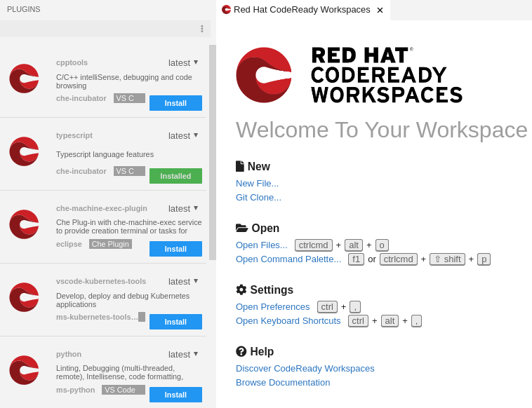
Task: Click the python plugin icon
Action: coord(24,370)
